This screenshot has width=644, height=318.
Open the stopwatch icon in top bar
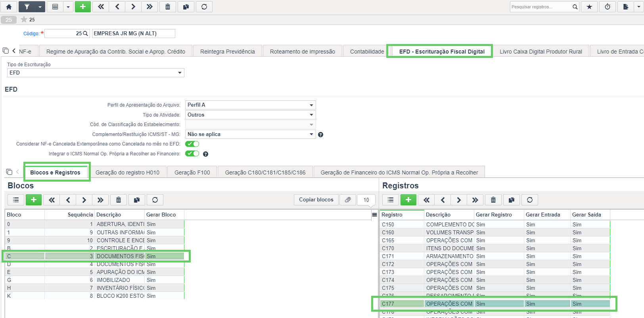point(608,7)
